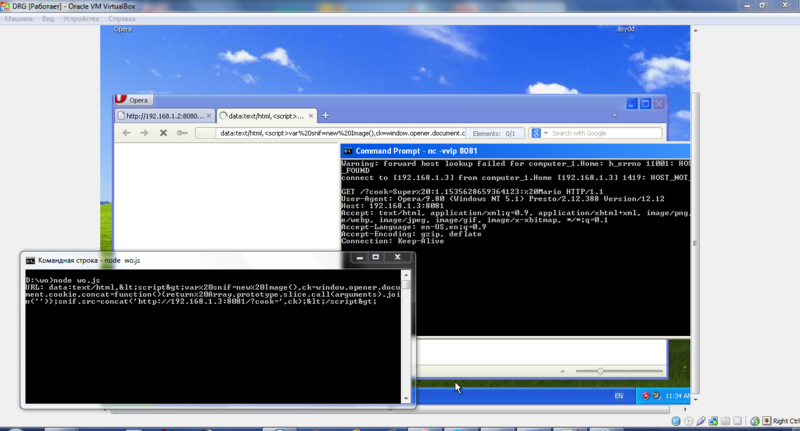This screenshot has width=800, height=431.
Task: Open the Вид menu
Action: click(x=48, y=19)
